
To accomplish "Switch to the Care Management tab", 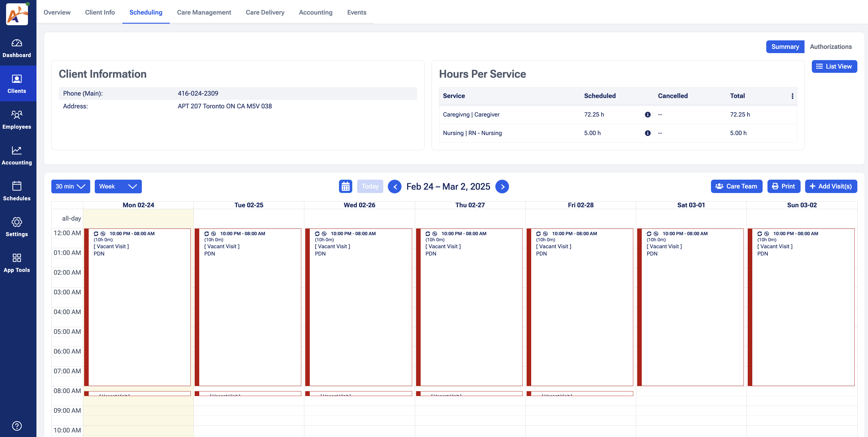I will 204,12.
